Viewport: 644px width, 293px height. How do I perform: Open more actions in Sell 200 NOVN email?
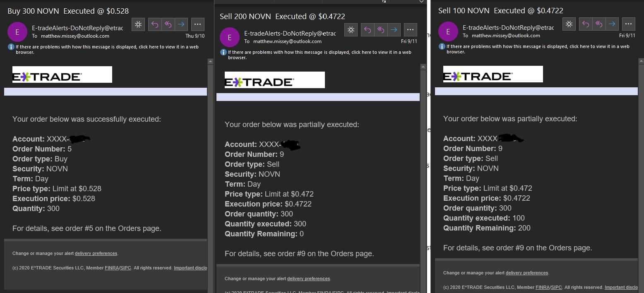[x=410, y=30]
